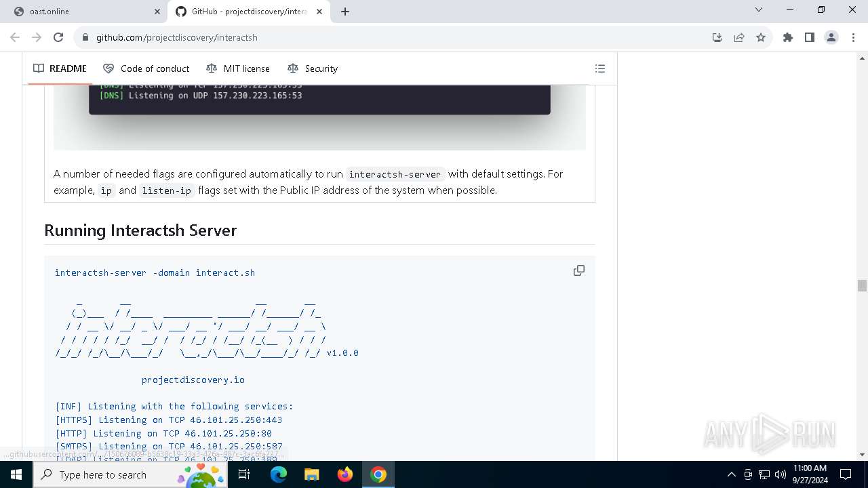
Task: Open the notification center icon
Action: [846, 474]
